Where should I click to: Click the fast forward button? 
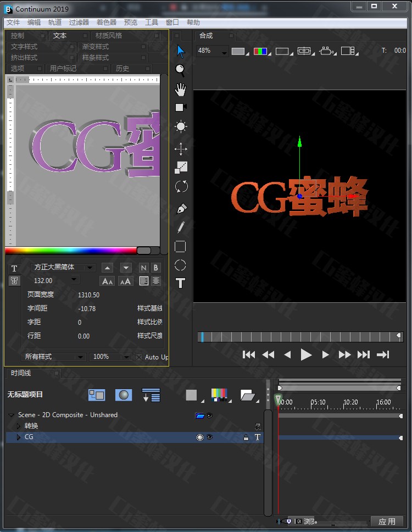344,355
